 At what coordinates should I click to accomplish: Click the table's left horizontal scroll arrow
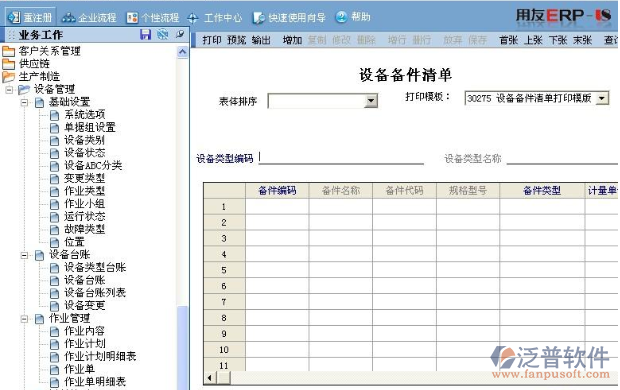210,378
